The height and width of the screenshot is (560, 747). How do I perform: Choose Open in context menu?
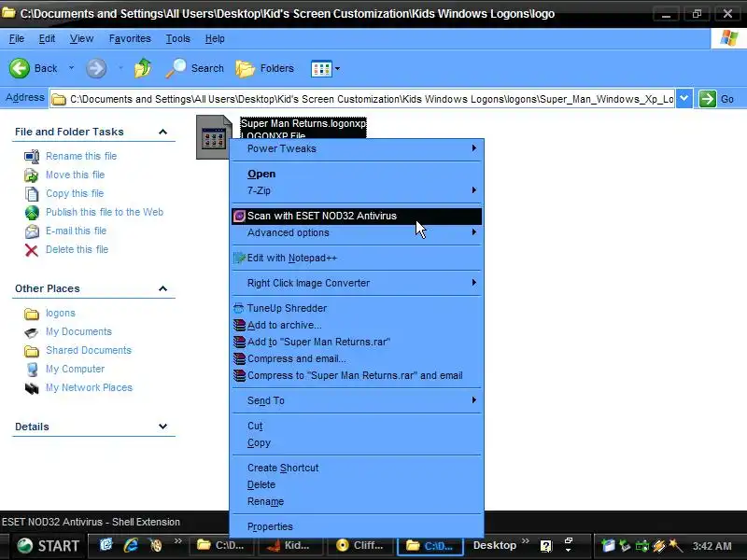click(357, 174)
